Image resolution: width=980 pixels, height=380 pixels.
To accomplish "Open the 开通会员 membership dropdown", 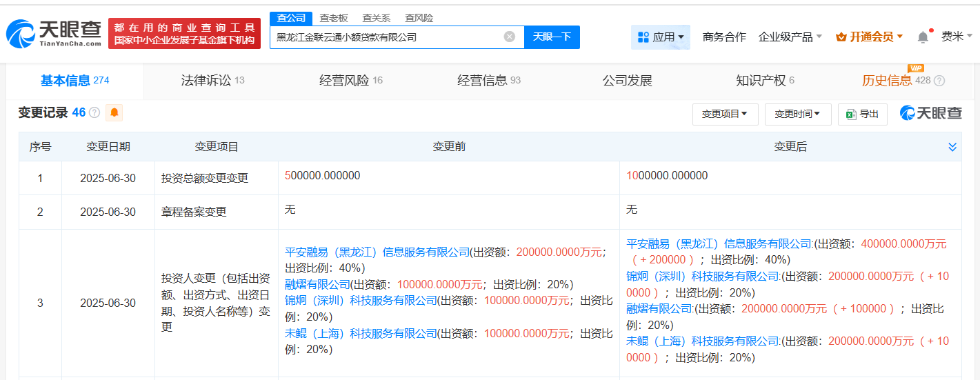I will (869, 37).
